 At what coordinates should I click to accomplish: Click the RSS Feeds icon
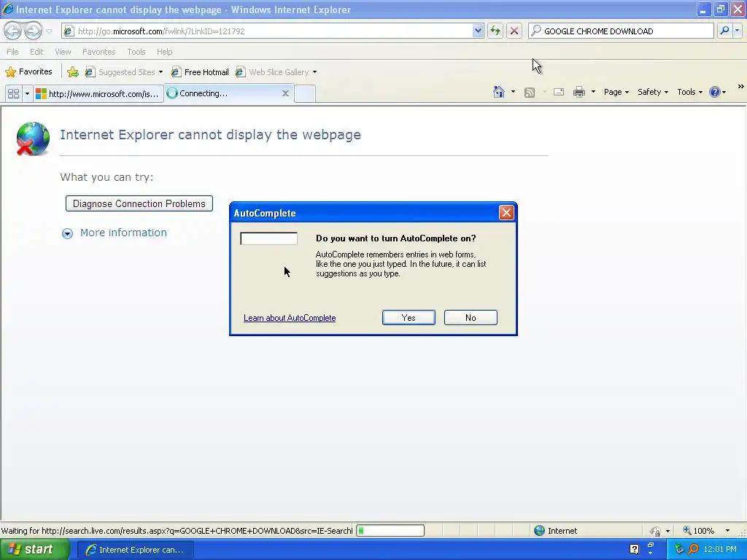(530, 92)
